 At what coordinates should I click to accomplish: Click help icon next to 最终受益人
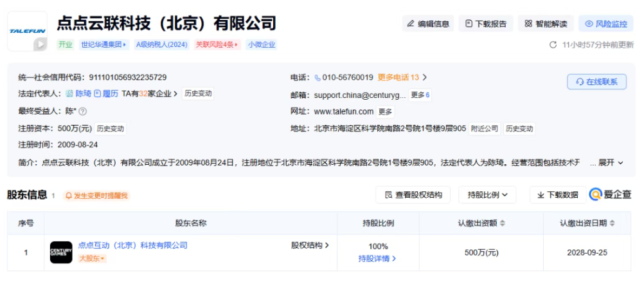(x=83, y=111)
